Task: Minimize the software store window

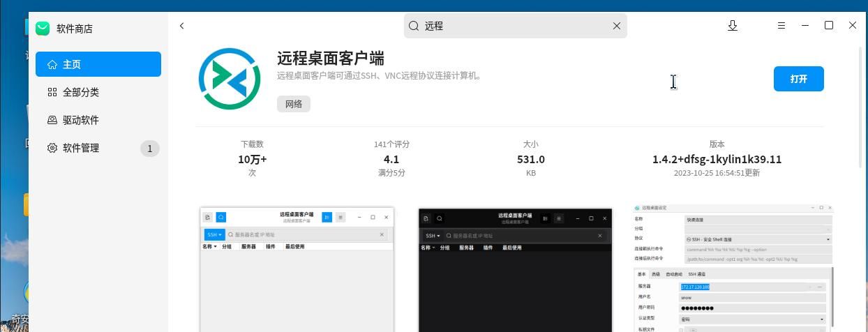Action: (x=805, y=25)
